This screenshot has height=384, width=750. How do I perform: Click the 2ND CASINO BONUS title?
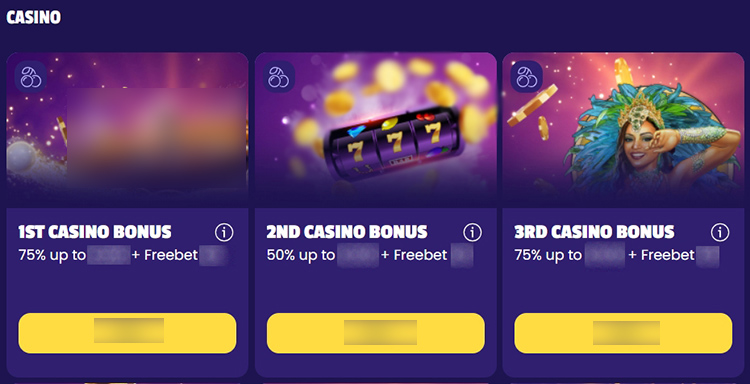click(x=347, y=232)
